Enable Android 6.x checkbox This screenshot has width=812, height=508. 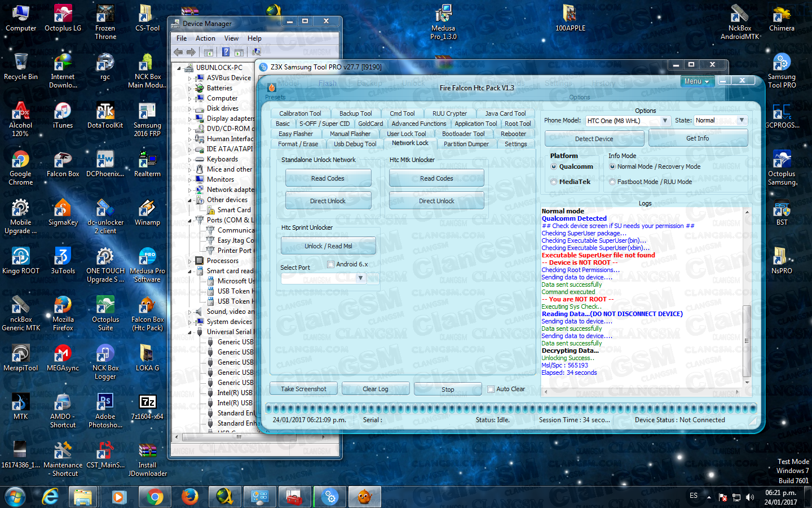331,264
